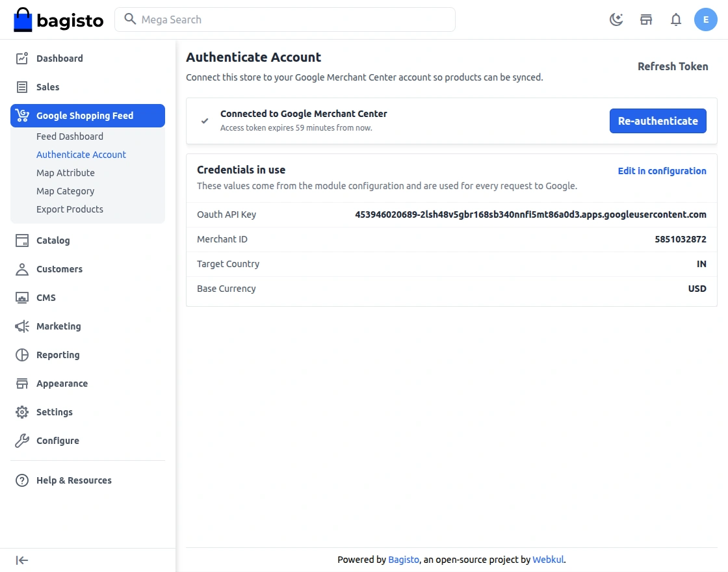This screenshot has width=728, height=572.
Task: Click Base Currency value USD
Action: (697, 289)
